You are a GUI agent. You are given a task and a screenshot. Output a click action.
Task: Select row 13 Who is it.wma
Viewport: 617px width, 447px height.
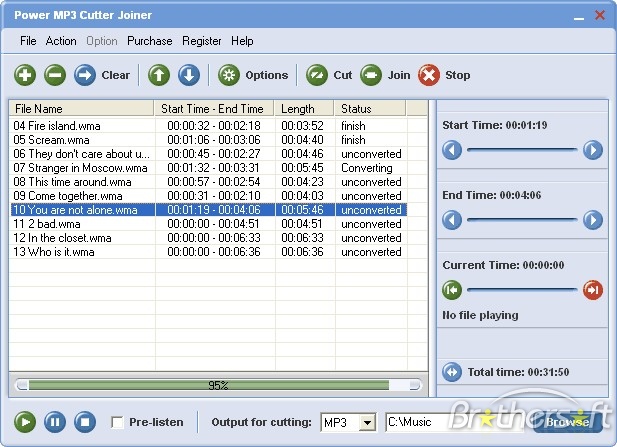pos(209,252)
